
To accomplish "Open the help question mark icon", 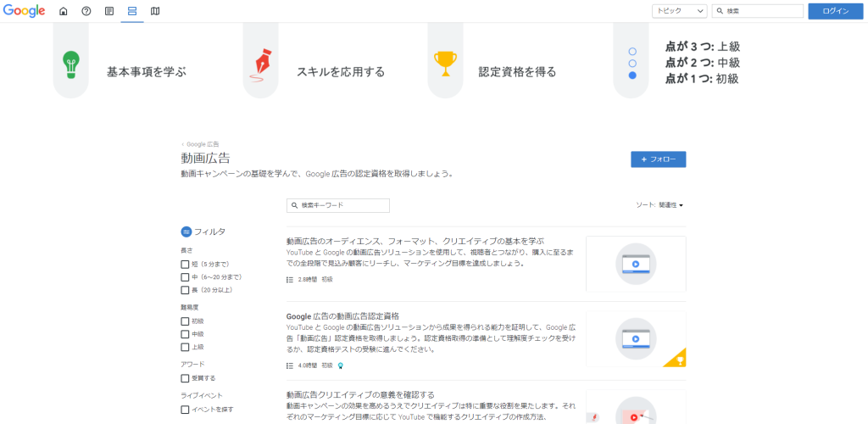I will pyautogui.click(x=86, y=11).
